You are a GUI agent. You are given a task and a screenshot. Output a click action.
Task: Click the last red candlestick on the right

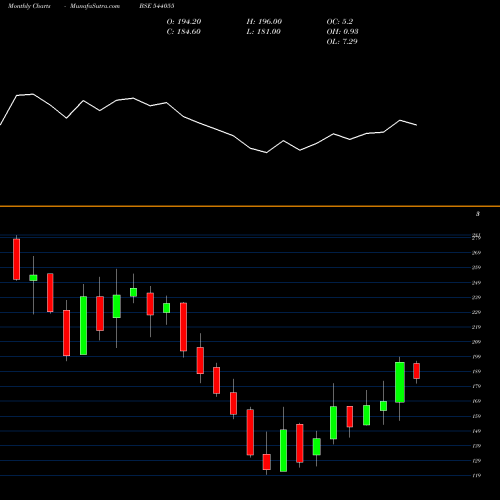click(416, 371)
